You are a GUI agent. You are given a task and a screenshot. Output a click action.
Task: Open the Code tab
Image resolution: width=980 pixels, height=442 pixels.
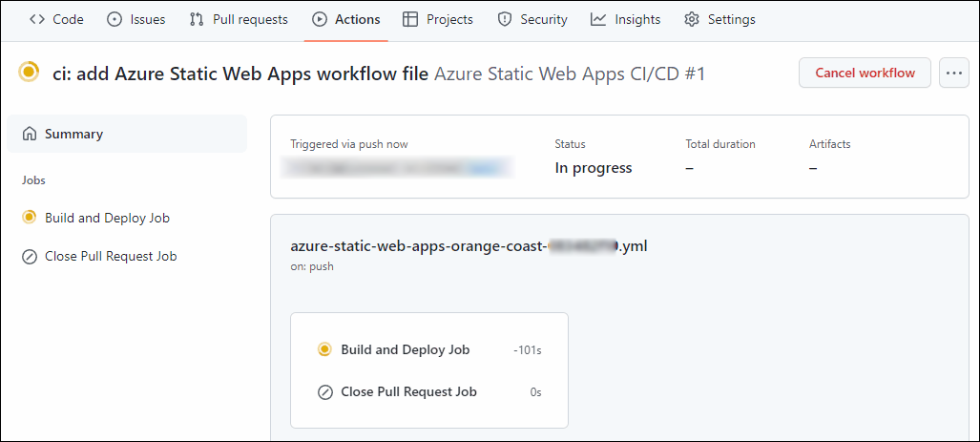click(56, 20)
